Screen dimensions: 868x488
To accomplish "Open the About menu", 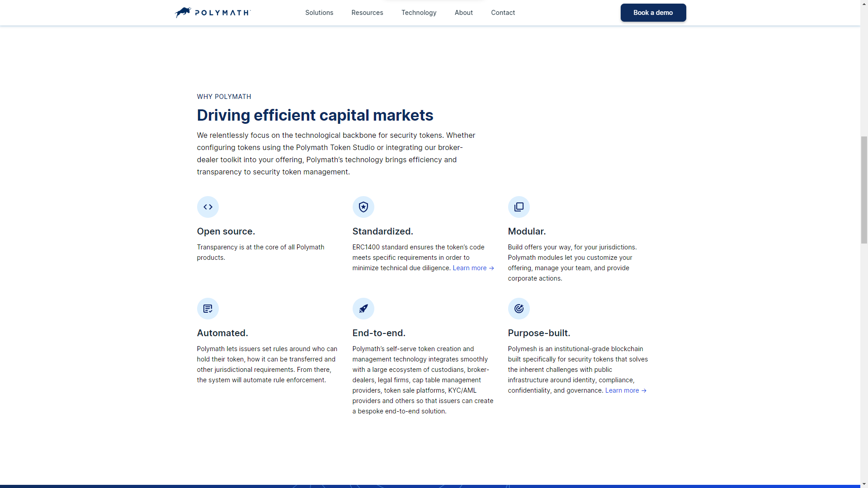I will point(464,13).
